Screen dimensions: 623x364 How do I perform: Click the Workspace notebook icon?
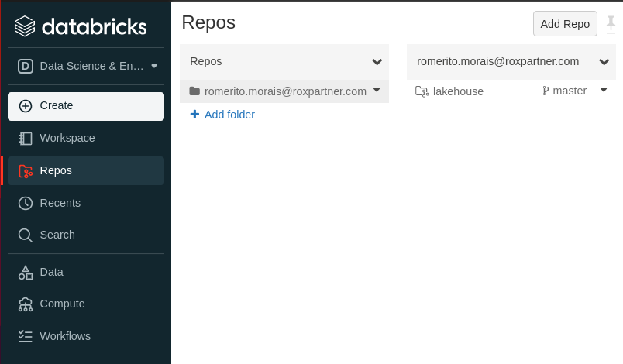(26, 138)
